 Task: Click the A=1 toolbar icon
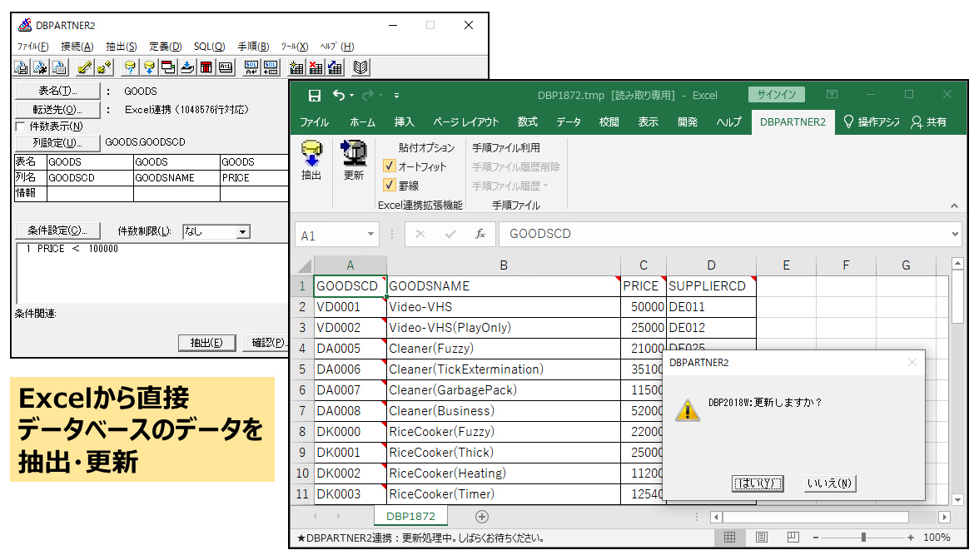coord(226,67)
